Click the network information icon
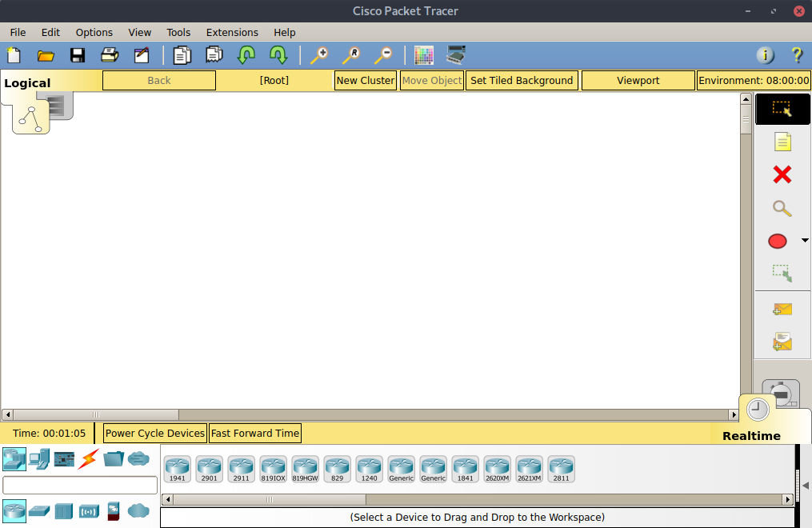Image resolution: width=812 pixels, height=528 pixels. point(766,55)
